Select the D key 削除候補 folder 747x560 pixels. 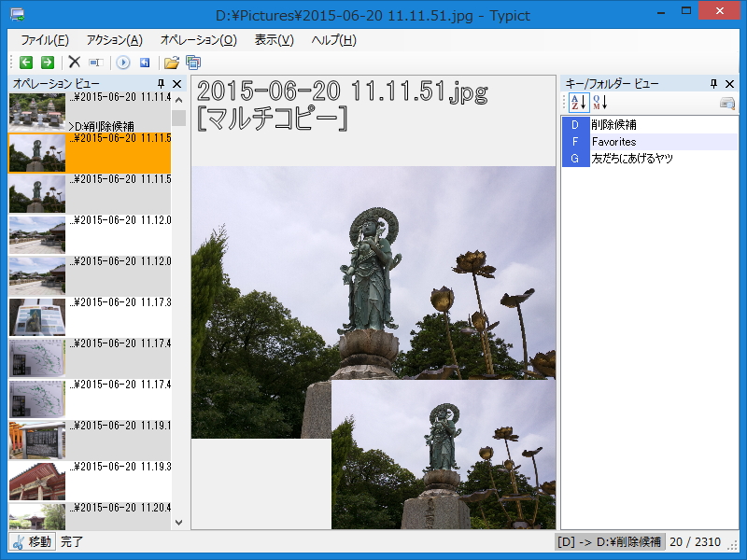tap(649, 125)
